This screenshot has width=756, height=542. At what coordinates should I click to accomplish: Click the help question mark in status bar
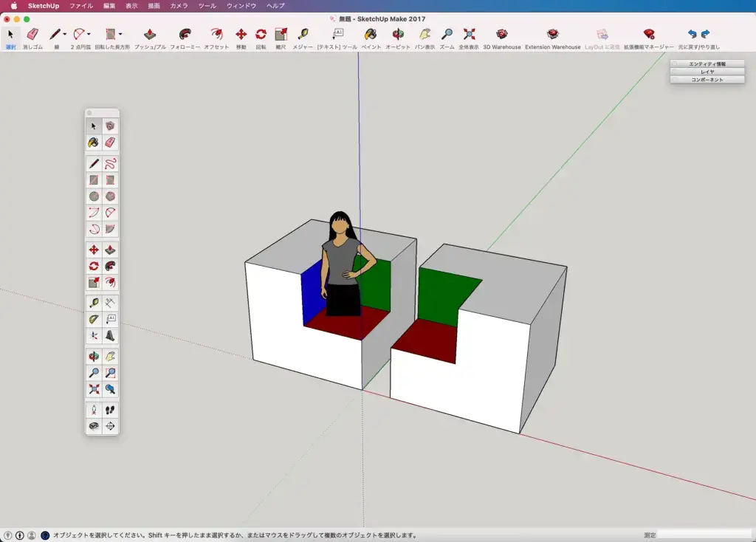45,535
